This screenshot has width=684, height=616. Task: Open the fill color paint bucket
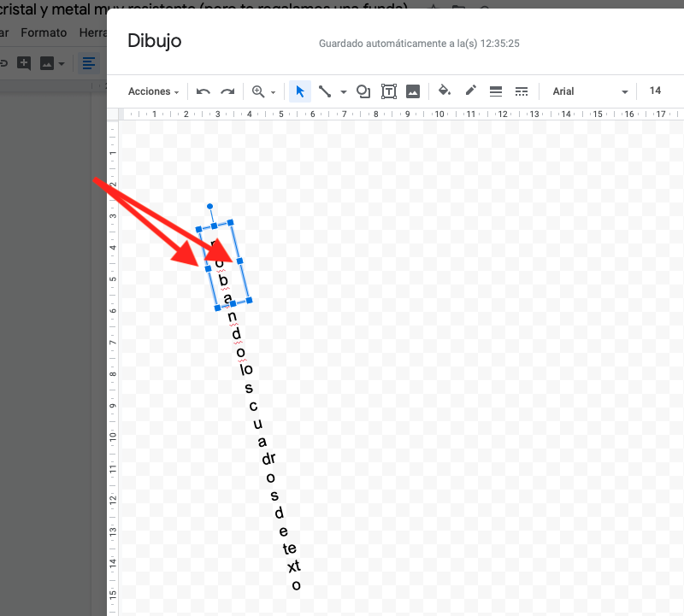(x=444, y=91)
